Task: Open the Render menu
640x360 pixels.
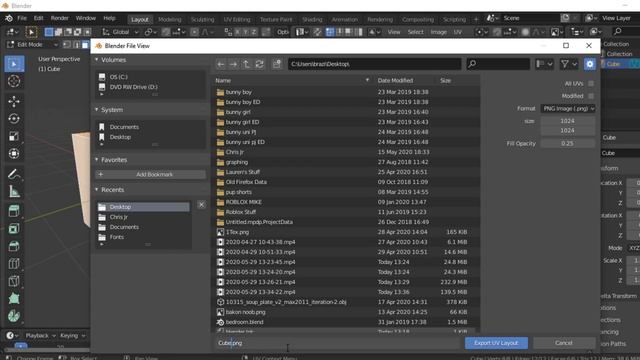Action: [x=60, y=18]
